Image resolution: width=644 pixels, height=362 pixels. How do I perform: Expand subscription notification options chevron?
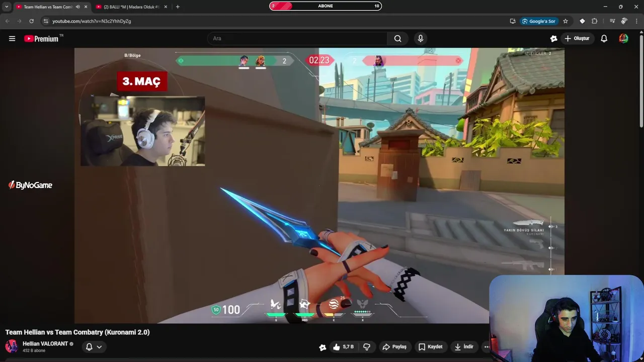99,347
